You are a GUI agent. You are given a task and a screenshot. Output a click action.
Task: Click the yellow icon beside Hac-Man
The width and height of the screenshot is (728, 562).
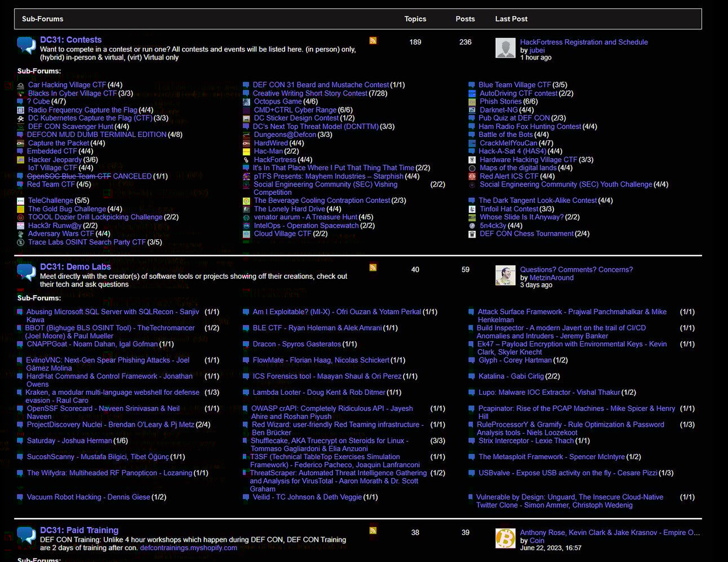[246, 151]
